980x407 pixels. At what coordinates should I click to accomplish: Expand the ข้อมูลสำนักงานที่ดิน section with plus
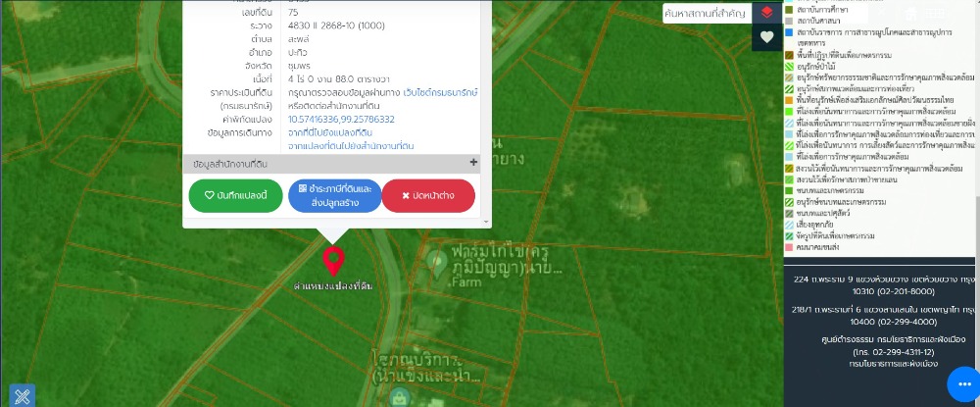tap(473, 163)
